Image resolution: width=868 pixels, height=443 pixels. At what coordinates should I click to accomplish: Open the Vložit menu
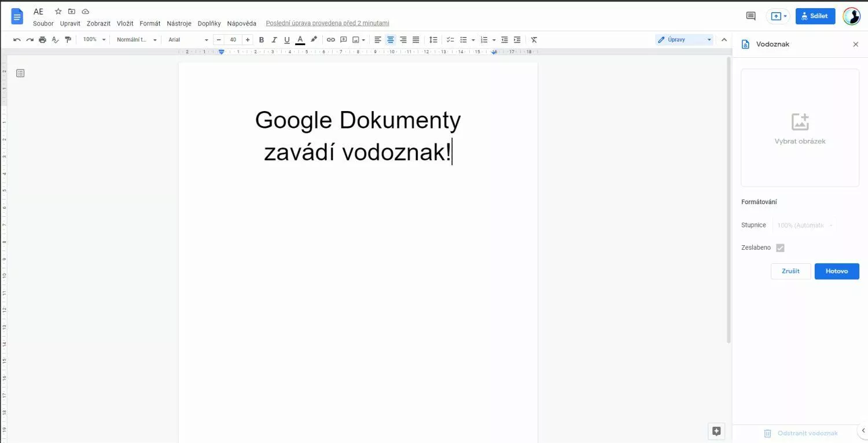(x=125, y=24)
